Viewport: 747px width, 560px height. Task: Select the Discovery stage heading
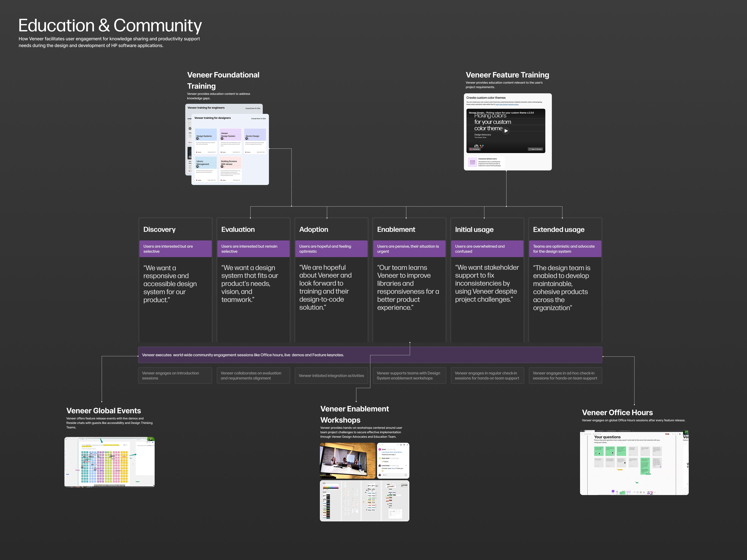pyautogui.click(x=159, y=230)
